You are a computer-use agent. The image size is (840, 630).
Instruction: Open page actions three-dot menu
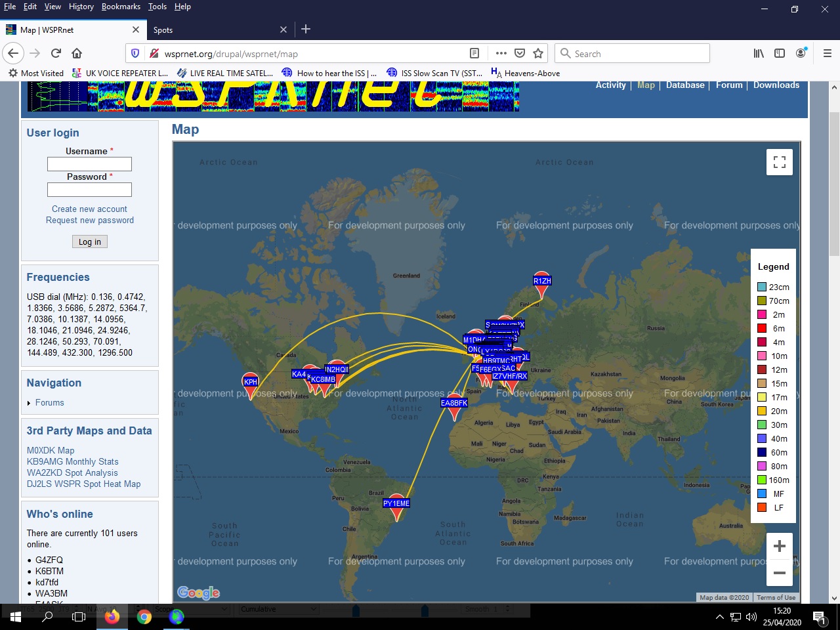tap(501, 53)
